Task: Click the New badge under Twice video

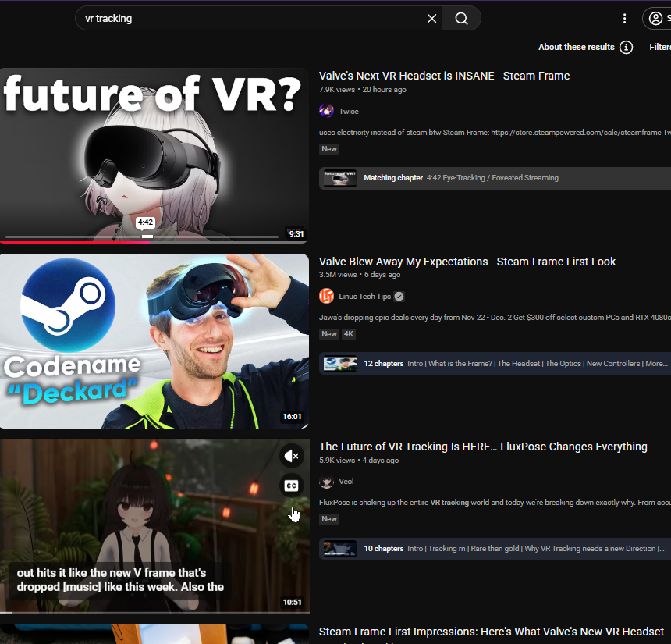Action: tap(329, 148)
